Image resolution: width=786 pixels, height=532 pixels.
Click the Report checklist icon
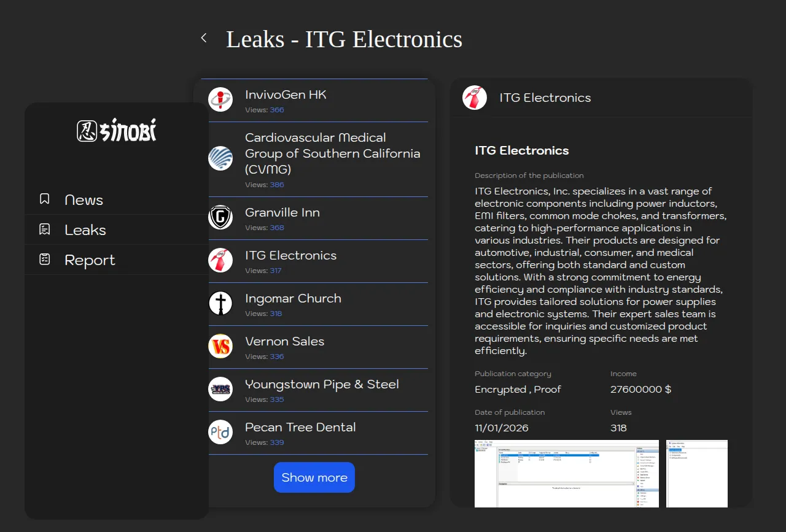44,260
